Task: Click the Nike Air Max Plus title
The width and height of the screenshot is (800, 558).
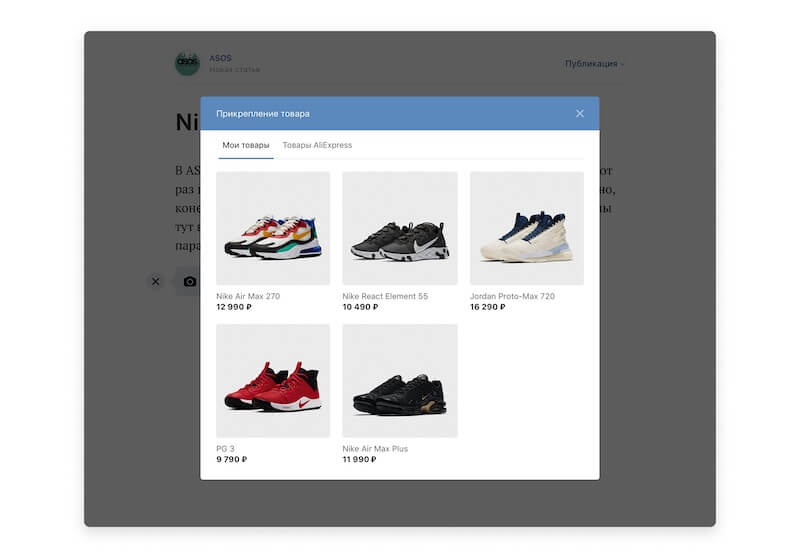Action: point(375,449)
